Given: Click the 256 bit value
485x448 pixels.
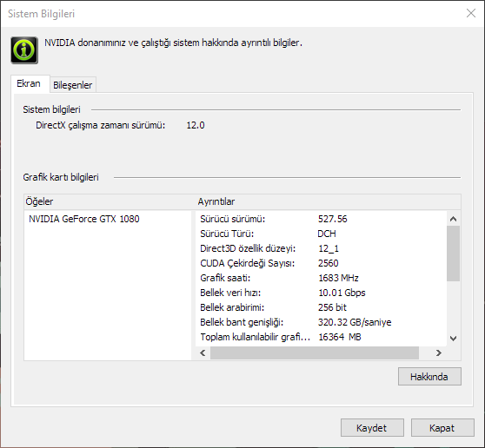Looking at the screenshot, I should pos(332,307).
